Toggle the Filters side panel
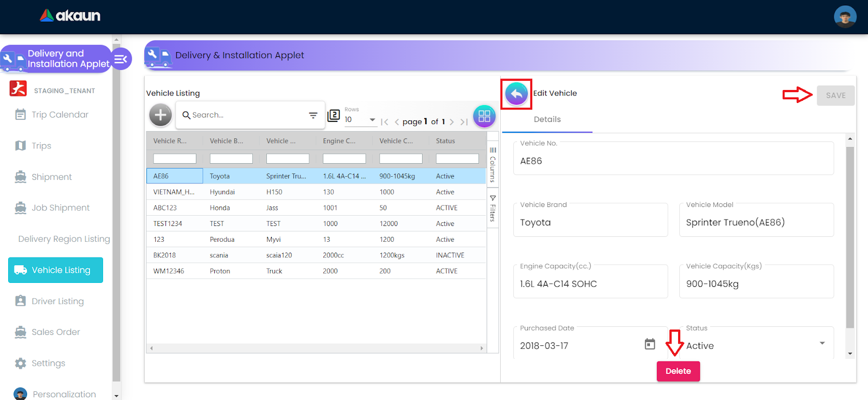 pyautogui.click(x=493, y=209)
